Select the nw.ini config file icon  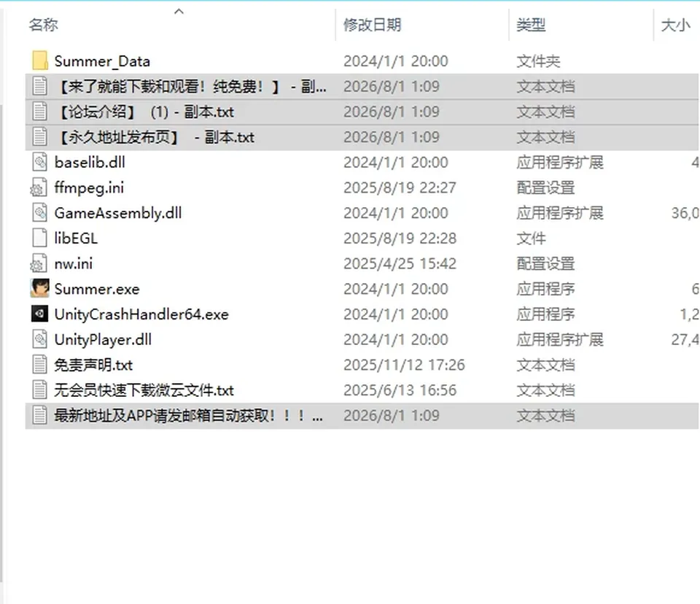[x=39, y=263]
